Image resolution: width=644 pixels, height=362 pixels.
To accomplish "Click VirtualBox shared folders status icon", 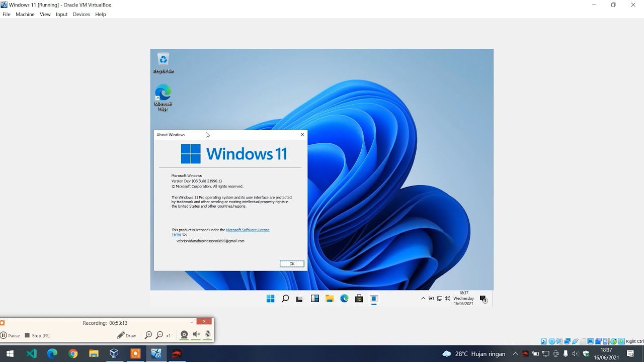I will coord(583,341).
